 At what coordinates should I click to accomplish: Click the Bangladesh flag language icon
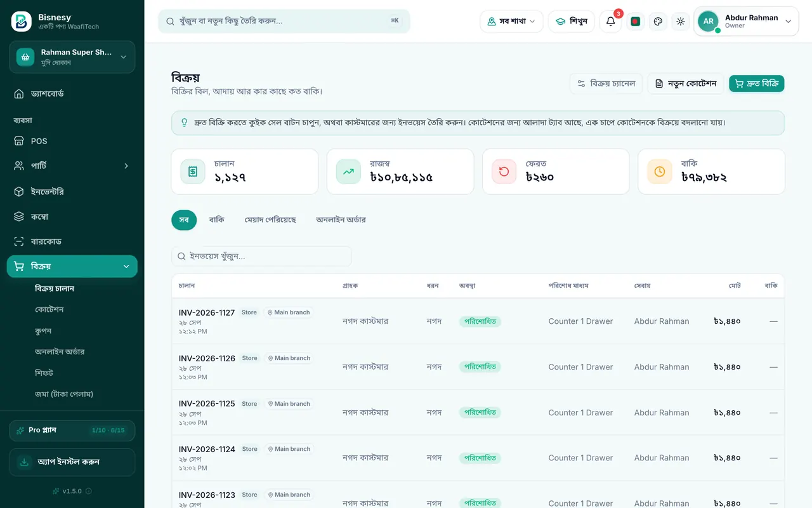coord(636,21)
